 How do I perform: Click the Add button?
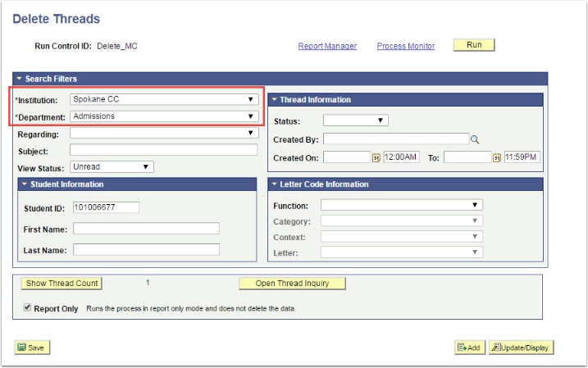[470, 348]
